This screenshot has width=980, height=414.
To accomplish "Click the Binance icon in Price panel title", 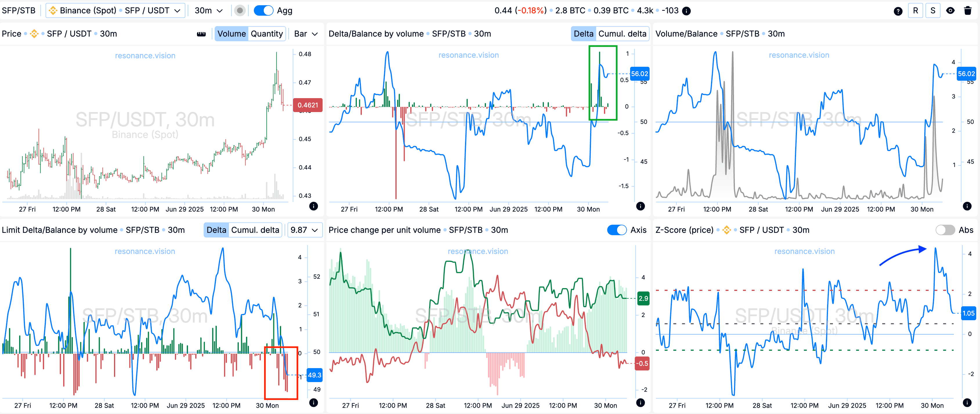I will coord(34,34).
